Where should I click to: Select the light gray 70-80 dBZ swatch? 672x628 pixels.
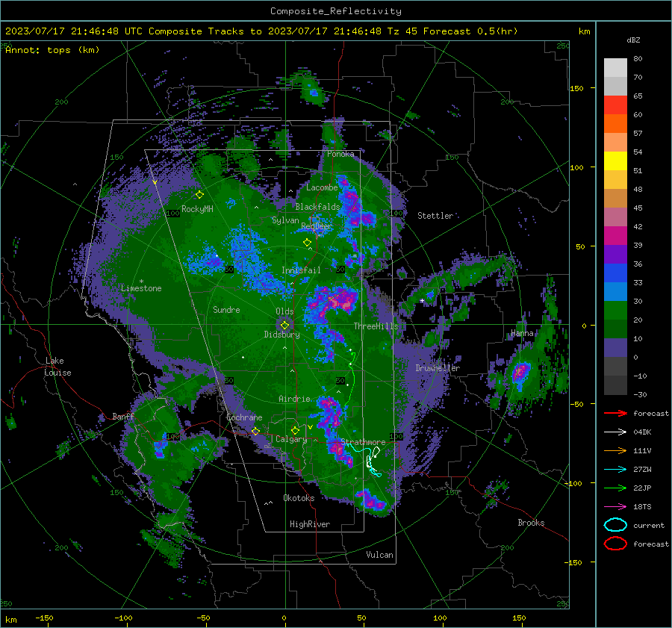click(615, 68)
